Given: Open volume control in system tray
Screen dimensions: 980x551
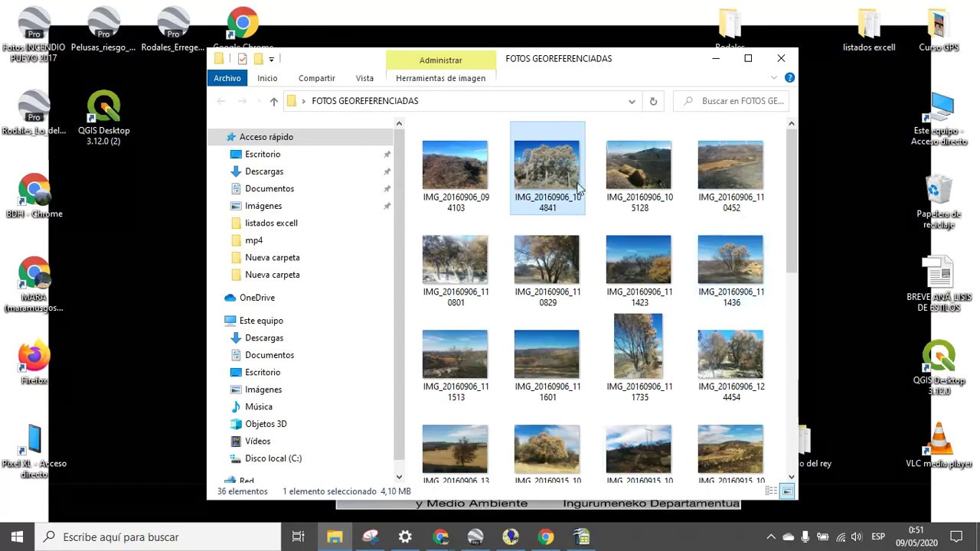Looking at the screenshot, I should 857,536.
